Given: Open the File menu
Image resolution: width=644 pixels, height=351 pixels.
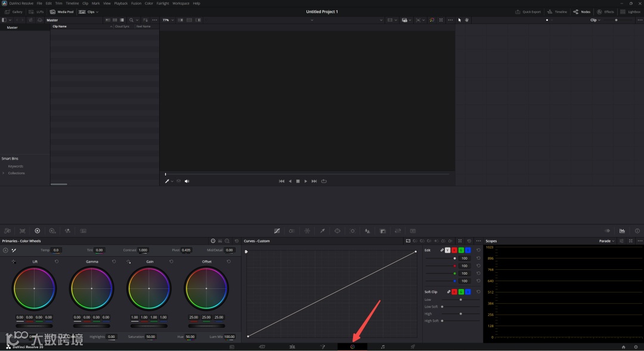Looking at the screenshot, I should pyautogui.click(x=39, y=4).
